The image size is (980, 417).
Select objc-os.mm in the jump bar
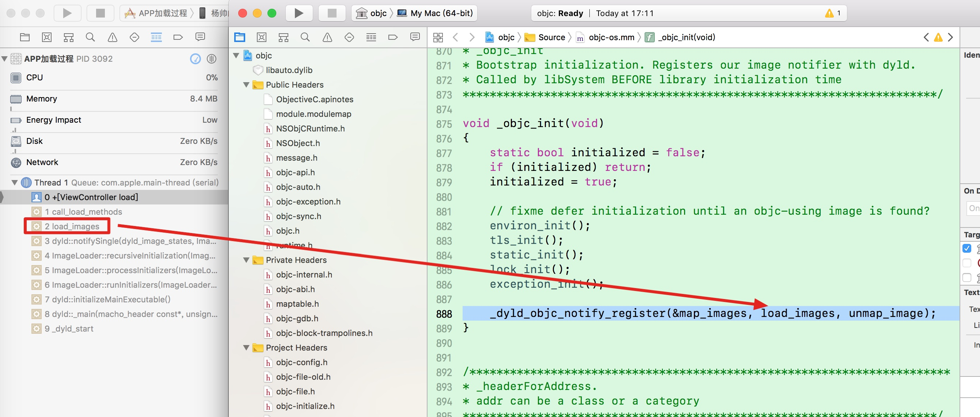[x=611, y=37]
